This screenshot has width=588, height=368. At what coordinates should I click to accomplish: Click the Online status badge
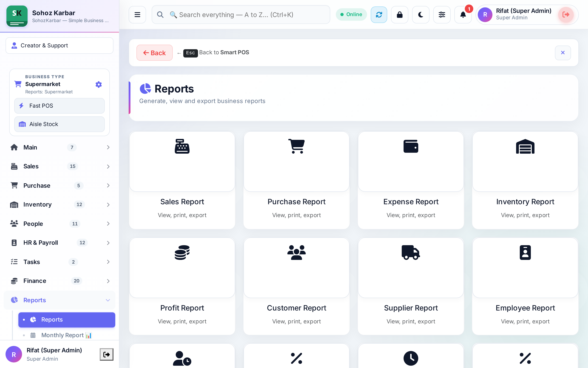[351, 14]
